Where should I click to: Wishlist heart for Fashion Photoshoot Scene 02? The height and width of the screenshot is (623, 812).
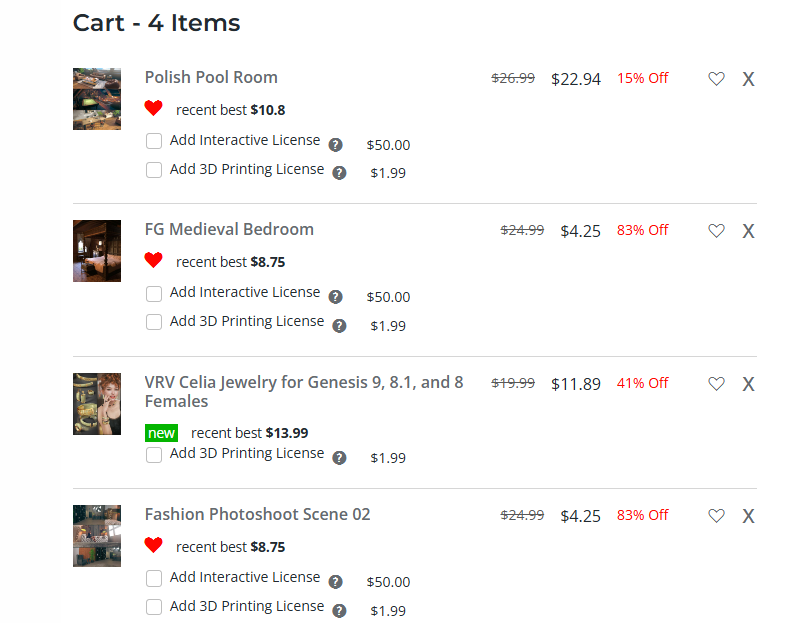coord(716,516)
